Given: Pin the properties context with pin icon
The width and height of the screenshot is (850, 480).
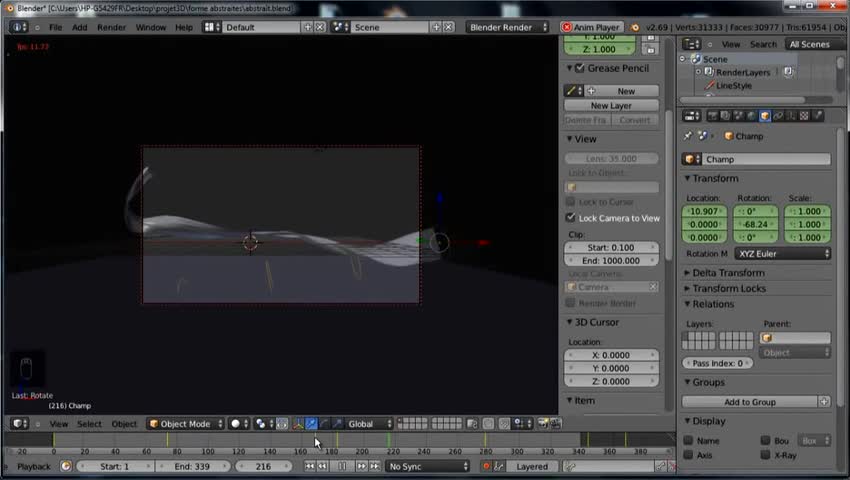Looking at the screenshot, I should 688,136.
